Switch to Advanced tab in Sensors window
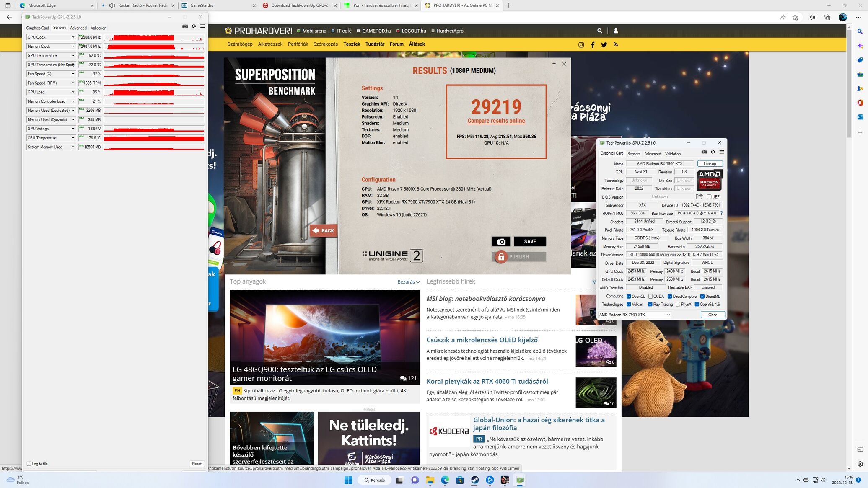The height and width of the screenshot is (488, 868). [x=78, y=28]
